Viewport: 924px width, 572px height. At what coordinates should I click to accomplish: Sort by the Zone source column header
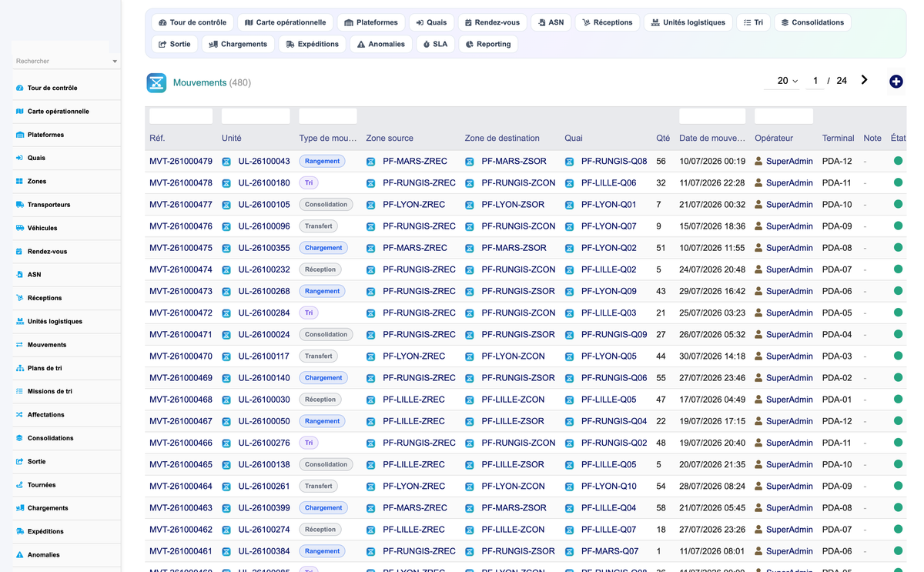(390, 139)
